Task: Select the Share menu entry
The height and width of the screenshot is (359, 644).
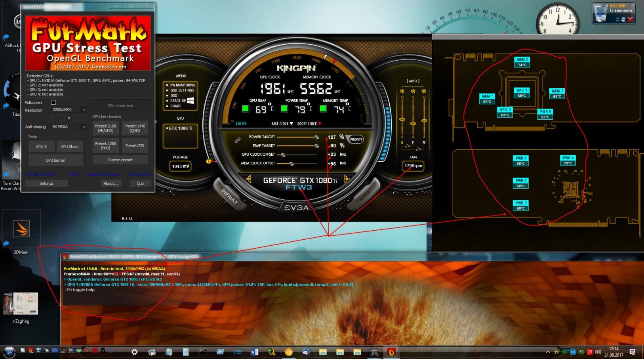Action: click(175, 106)
